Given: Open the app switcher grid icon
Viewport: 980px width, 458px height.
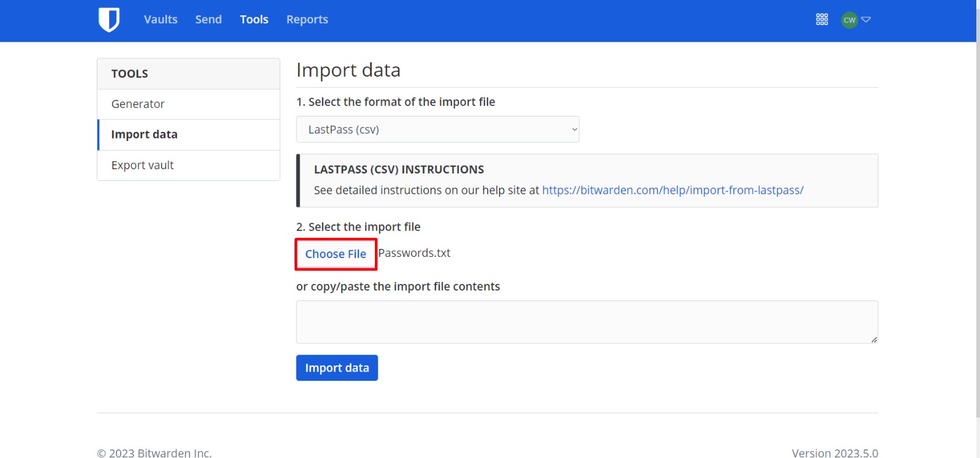Looking at the screenshot, I should [x=822, y=20].
